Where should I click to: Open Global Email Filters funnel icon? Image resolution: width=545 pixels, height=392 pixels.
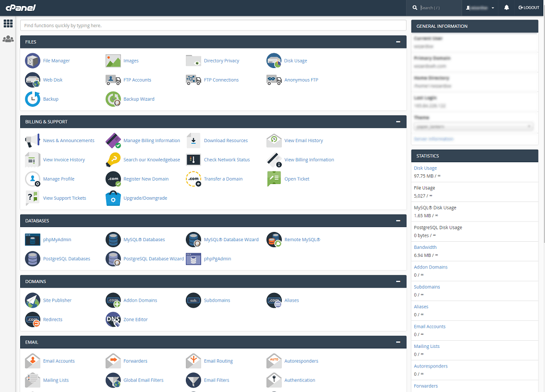point(113,380)
